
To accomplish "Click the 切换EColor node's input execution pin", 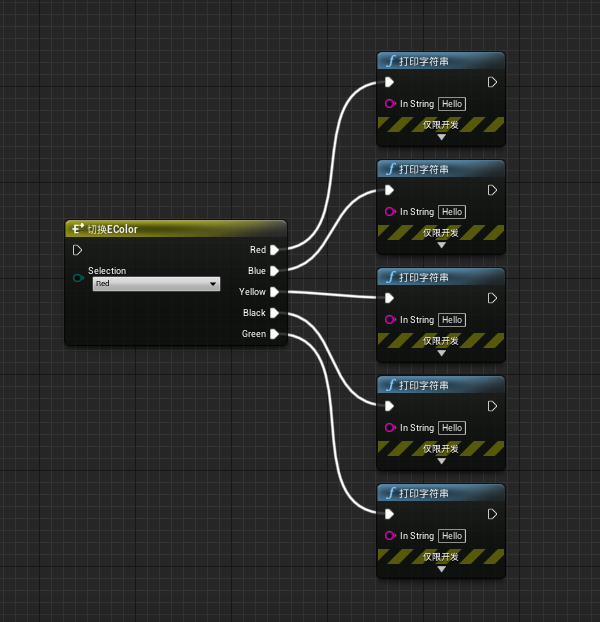I will pyautogui.click(x=78, y=250).
